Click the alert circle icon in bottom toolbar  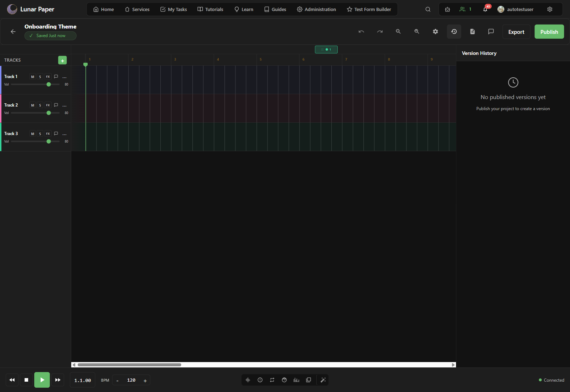click(260, 380)
